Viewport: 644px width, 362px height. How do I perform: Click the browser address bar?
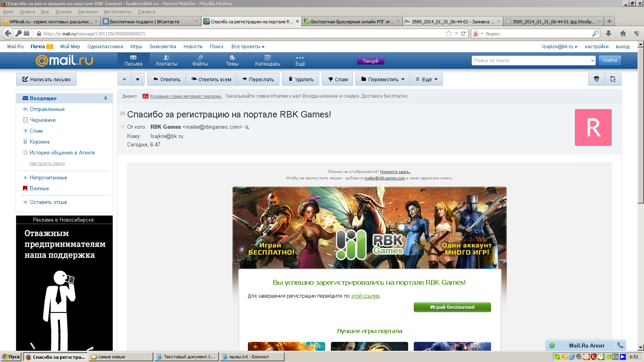pyautogui.click(x=242, y=34)
